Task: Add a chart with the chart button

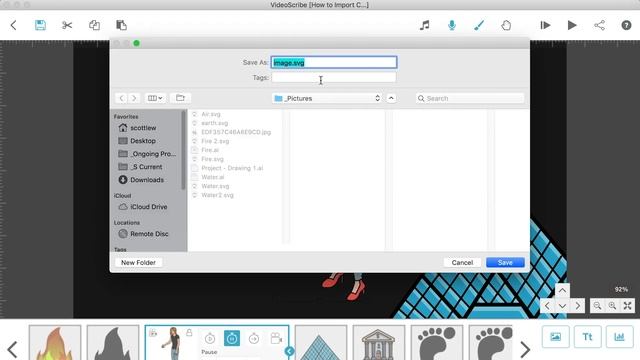Action: [619, 337]
